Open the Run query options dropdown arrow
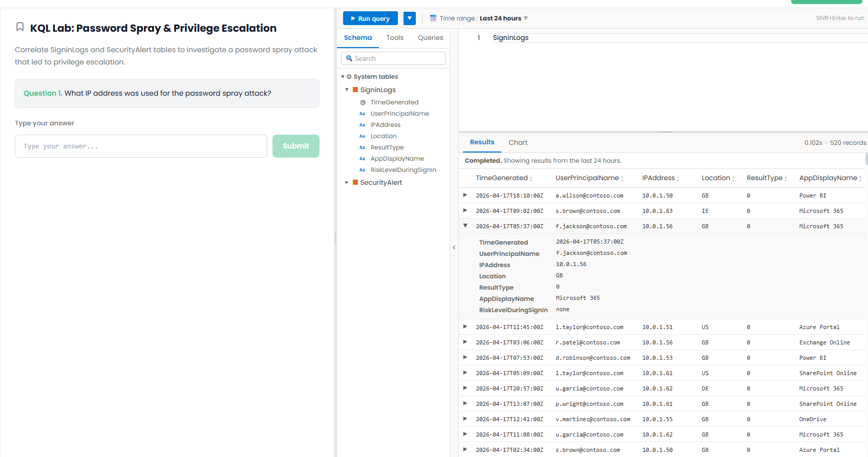 click(x=410, y=18)
